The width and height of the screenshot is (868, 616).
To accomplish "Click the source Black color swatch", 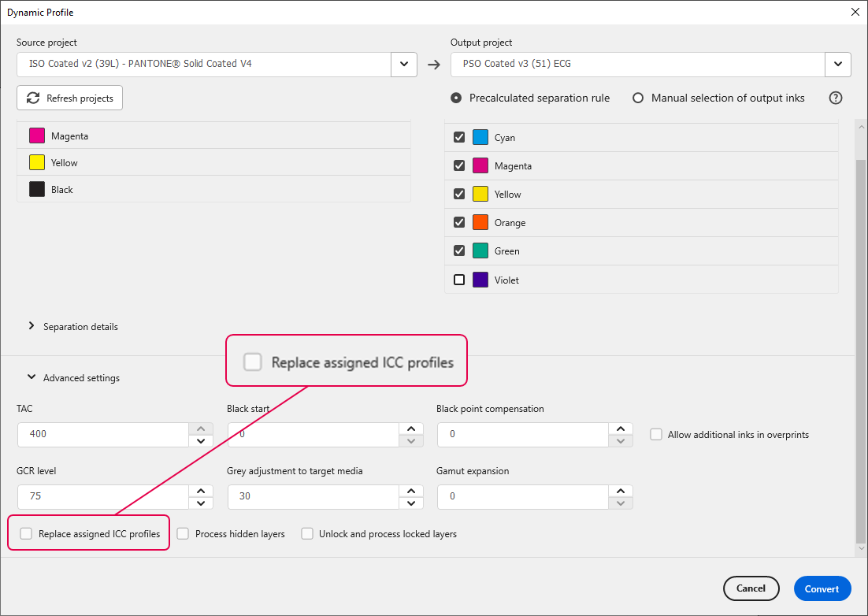I will click(x=37, y=189).
